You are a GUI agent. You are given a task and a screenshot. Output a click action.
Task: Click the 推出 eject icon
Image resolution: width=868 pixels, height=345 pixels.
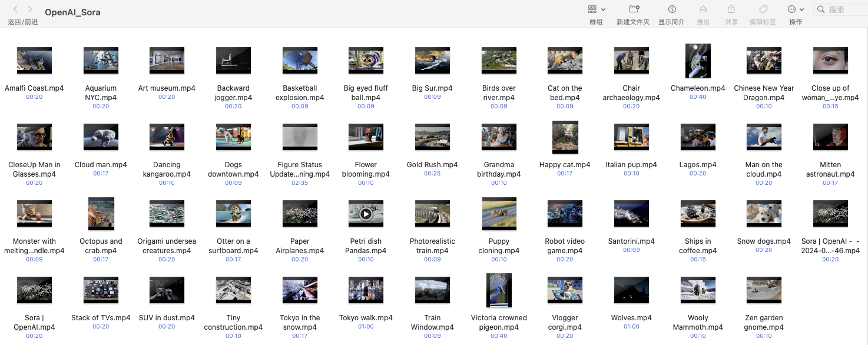click(703, 9)
